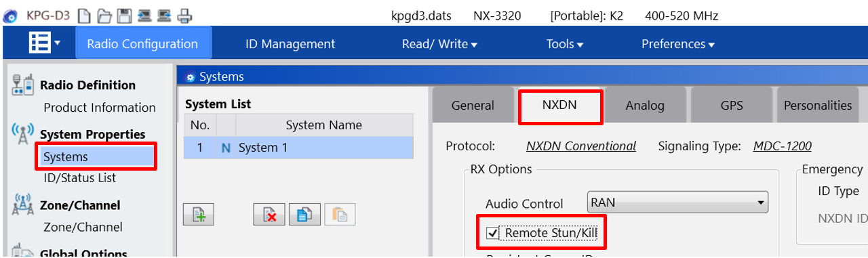Open a file with the folder icon
Viewport: 868px width, 258px height.
pyautogui.click(x=104, y=15)
